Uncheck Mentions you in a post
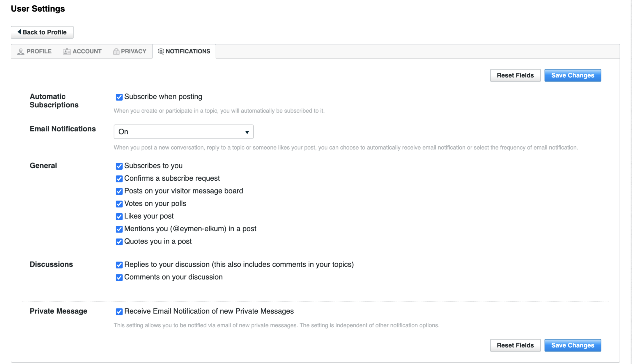Viewport: 632px width, 364px height. click(119, 229)
